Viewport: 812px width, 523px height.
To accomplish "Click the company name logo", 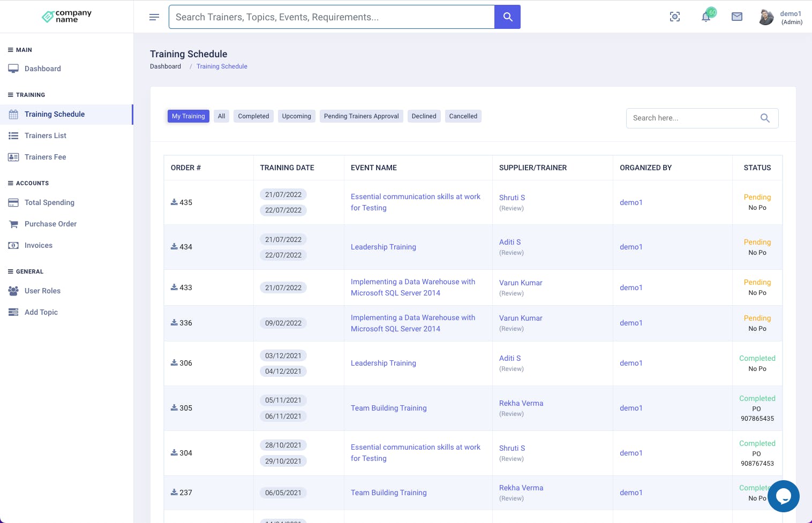I will click(67, 16).
